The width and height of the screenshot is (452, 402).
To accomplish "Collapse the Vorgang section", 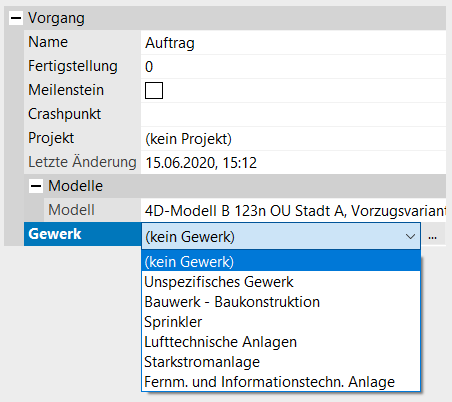I will pos(16,18).
